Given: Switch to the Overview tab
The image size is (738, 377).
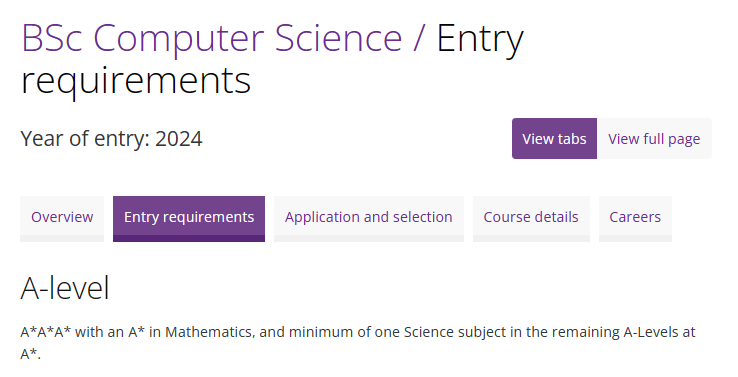Looking at the screenshot, I should point(62,219).
